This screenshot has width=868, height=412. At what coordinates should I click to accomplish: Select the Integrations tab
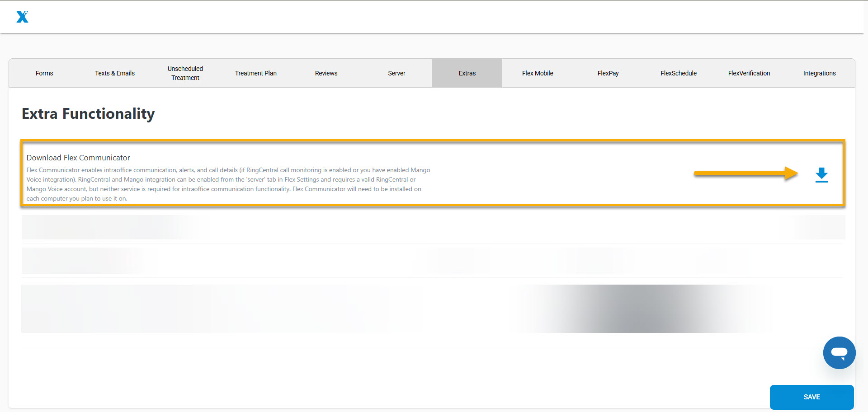pyautogui.click(x=820, y=73)
